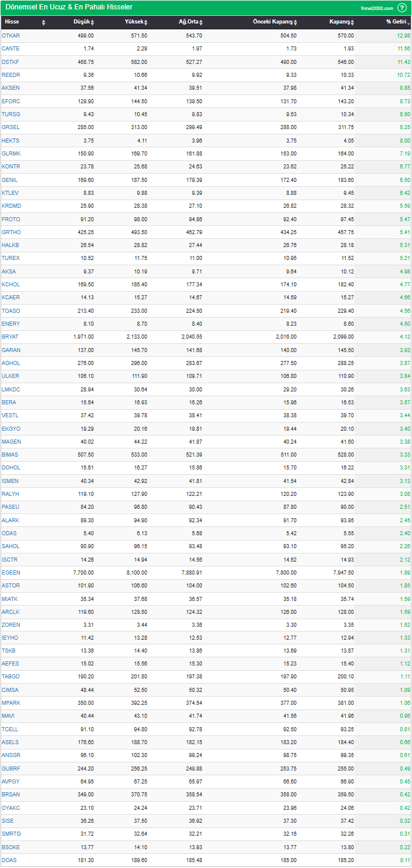Screen dimensions: 412x868
Task: Click the Dönemsel En Ucuz title bar
Action: click(69, 8)
